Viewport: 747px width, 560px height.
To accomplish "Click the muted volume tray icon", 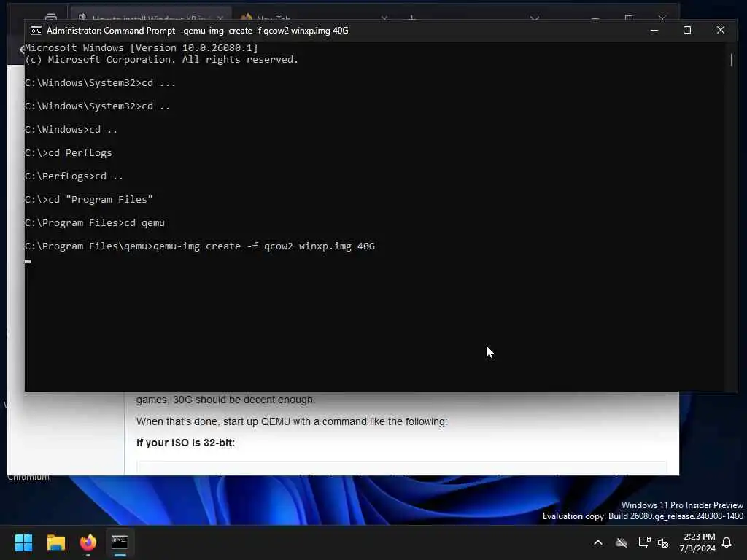I will (663, 542).
